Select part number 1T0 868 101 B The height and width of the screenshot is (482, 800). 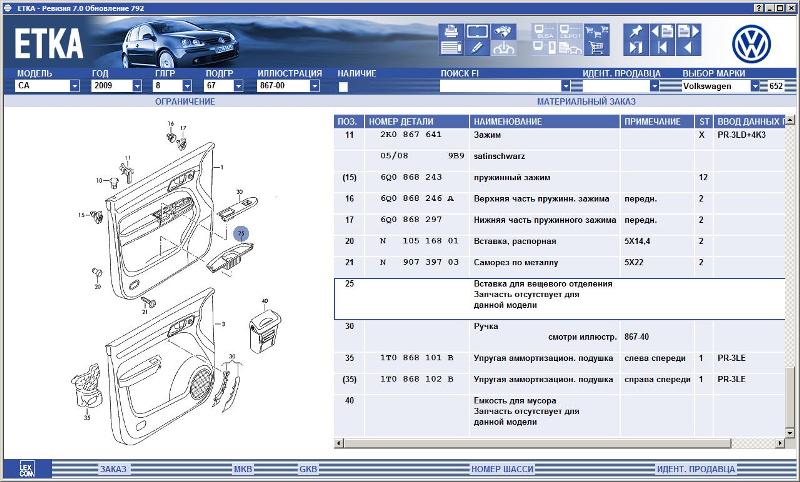[417, 358]
